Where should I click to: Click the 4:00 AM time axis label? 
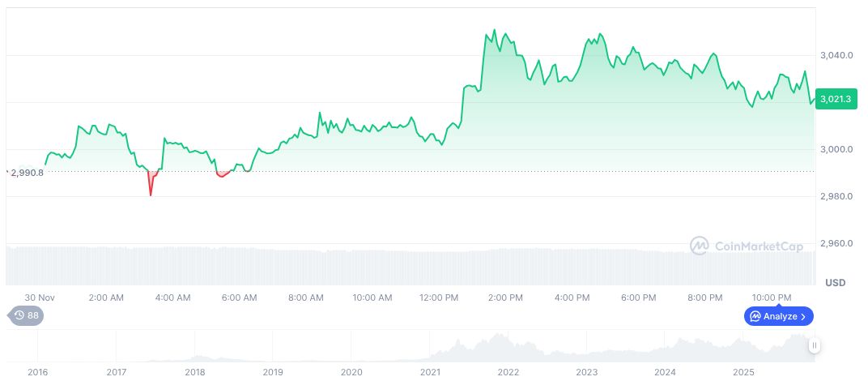[x=172, y=298]
